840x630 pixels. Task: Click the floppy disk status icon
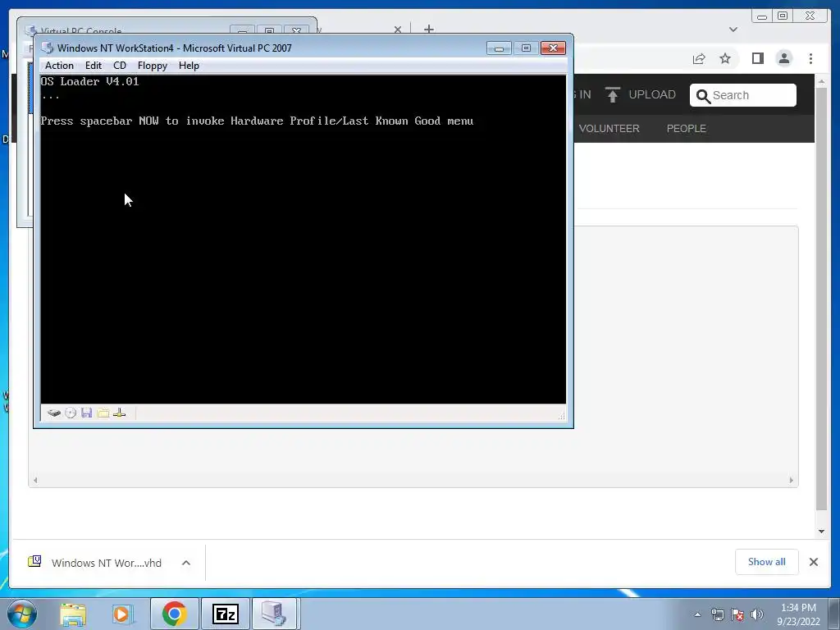click(87, 413)
